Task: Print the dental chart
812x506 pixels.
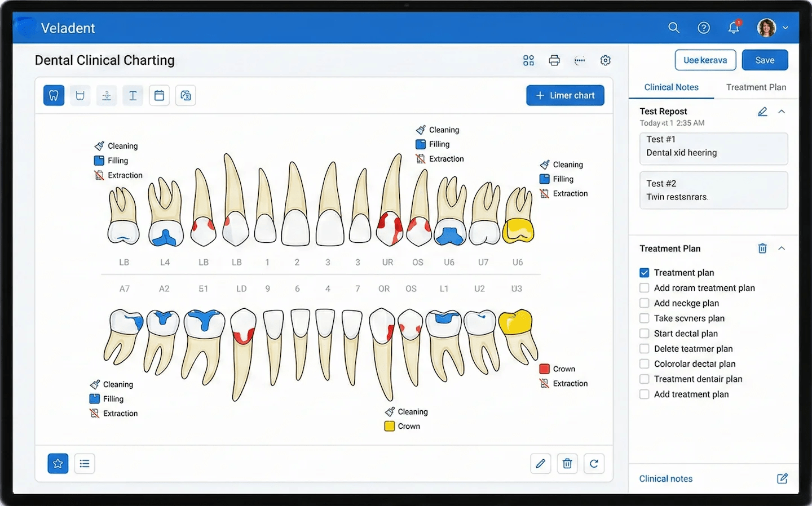Action: (554, 60)
